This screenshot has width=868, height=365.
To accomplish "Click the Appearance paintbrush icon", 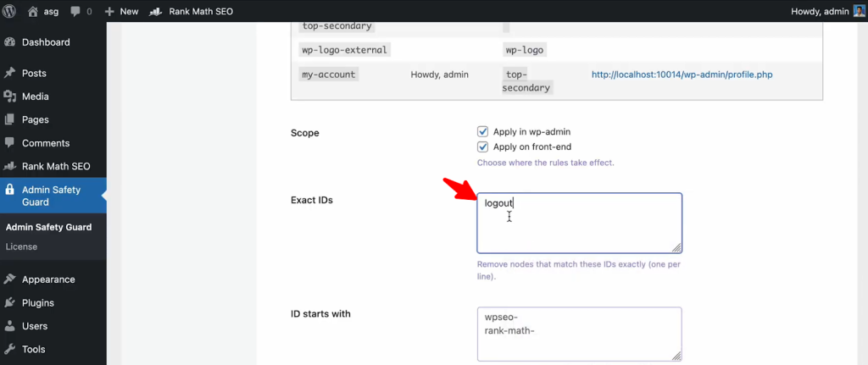I will 10,279.
